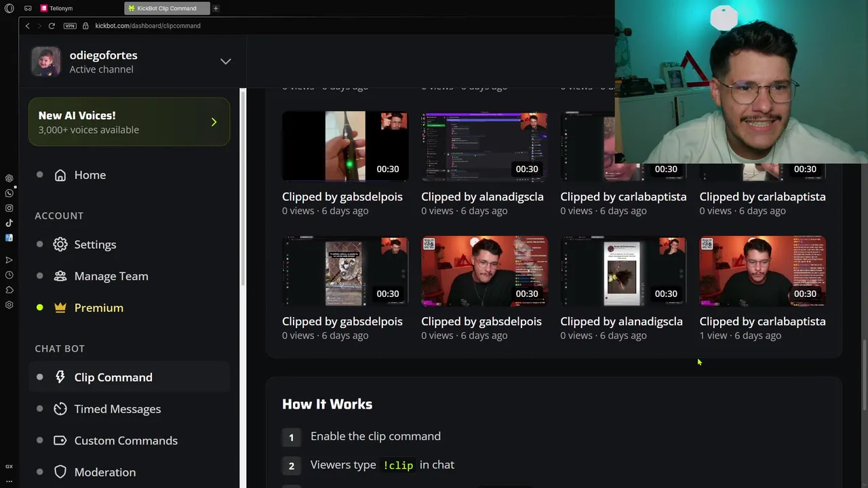
Task: Click step 1 'Enable the clip command'
Action: click(375, 436)
